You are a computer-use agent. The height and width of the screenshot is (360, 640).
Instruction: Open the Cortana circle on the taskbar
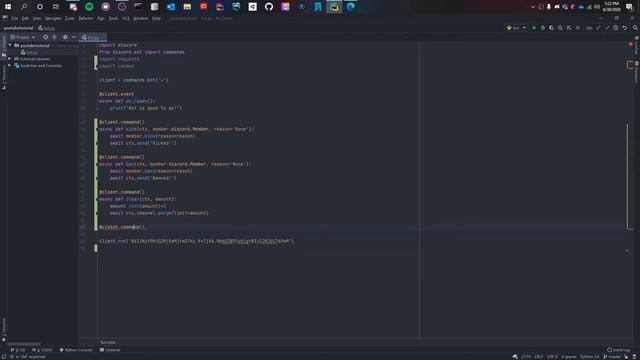40,7
